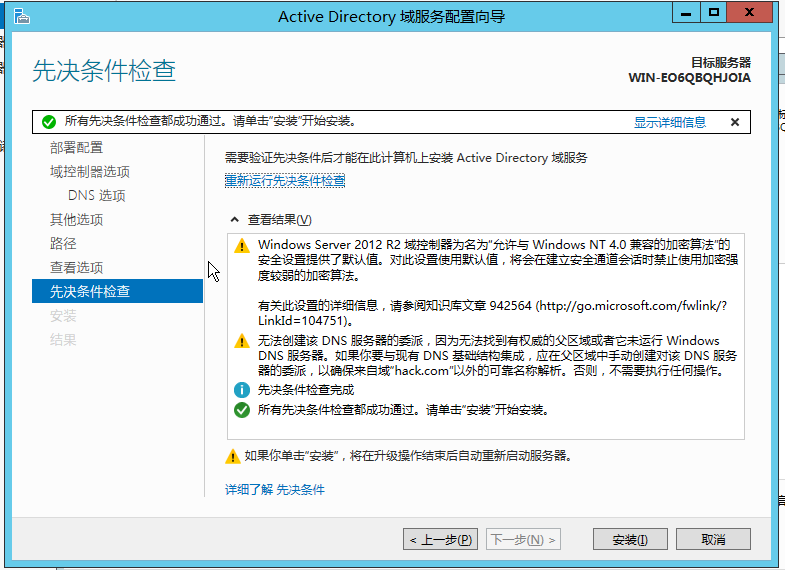Go to 查看选项 step
Image resolution: width=785 pixels, height=570 pixels.
(76, 268)
